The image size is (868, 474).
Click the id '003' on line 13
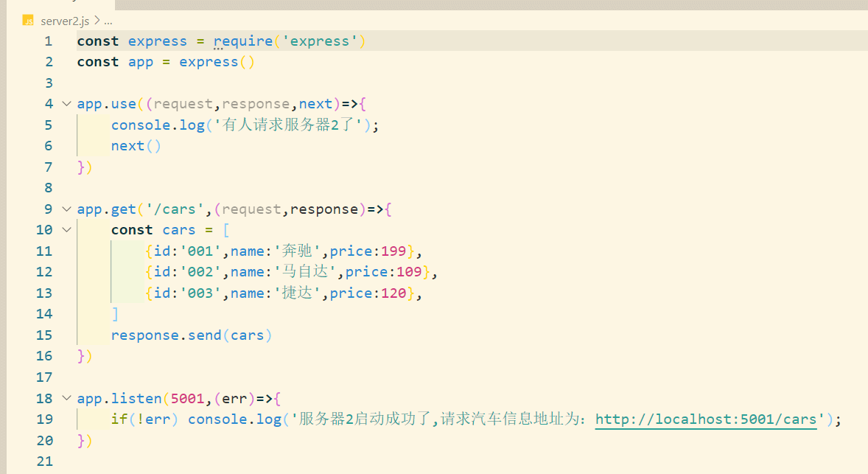(x=200, y=293)
